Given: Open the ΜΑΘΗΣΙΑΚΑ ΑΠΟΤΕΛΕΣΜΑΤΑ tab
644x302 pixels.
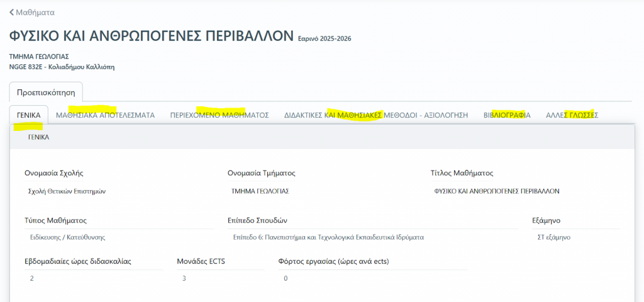Looking at the screenshot, I should click(x=105, y=115).
